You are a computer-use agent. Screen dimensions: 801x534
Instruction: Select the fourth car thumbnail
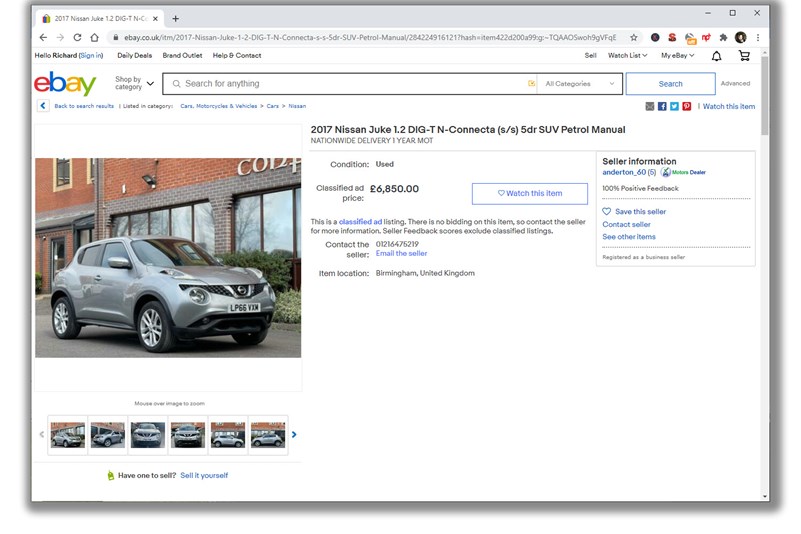[x=188, y=435]
